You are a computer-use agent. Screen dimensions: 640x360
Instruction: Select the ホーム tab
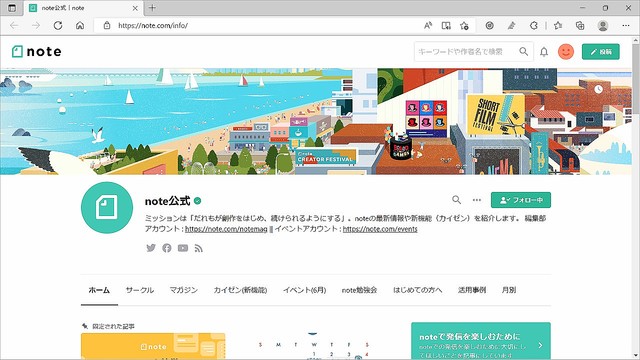click(x=99, y=290)
